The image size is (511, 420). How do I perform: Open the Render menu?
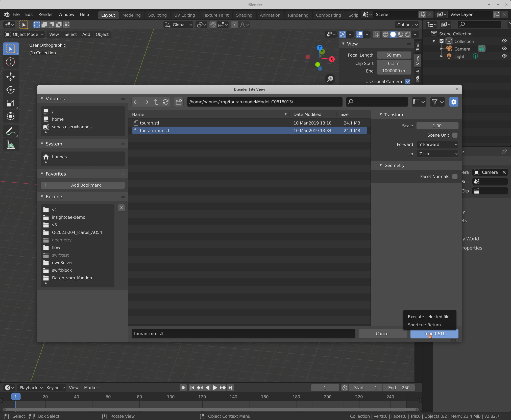[45, 14]
